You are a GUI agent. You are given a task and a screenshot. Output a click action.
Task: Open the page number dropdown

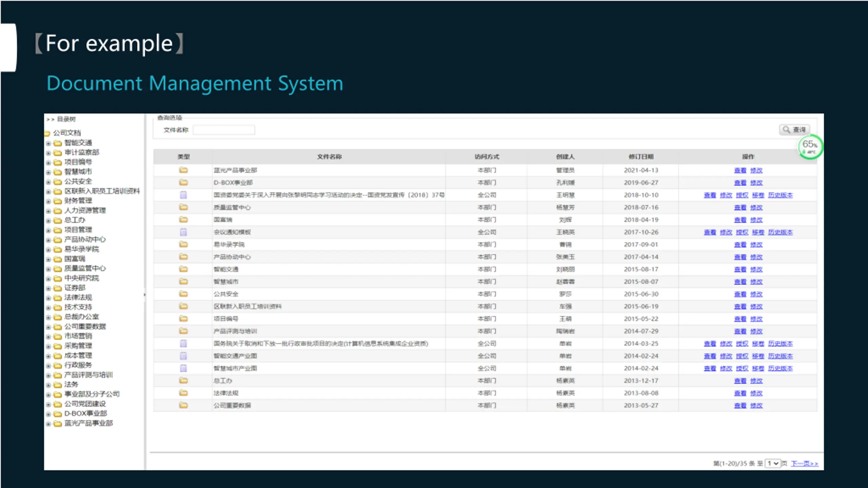click(x=773, y=463)
